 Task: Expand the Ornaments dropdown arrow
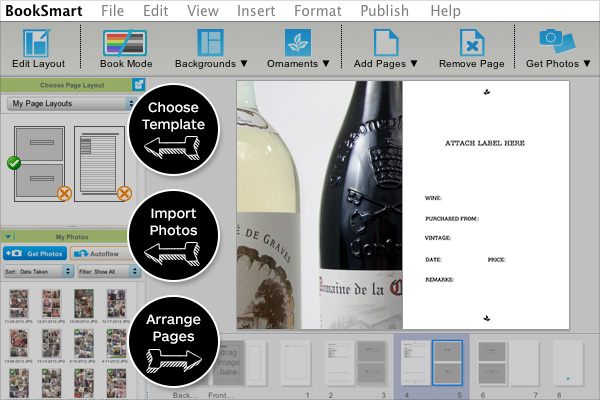(326, 64)
